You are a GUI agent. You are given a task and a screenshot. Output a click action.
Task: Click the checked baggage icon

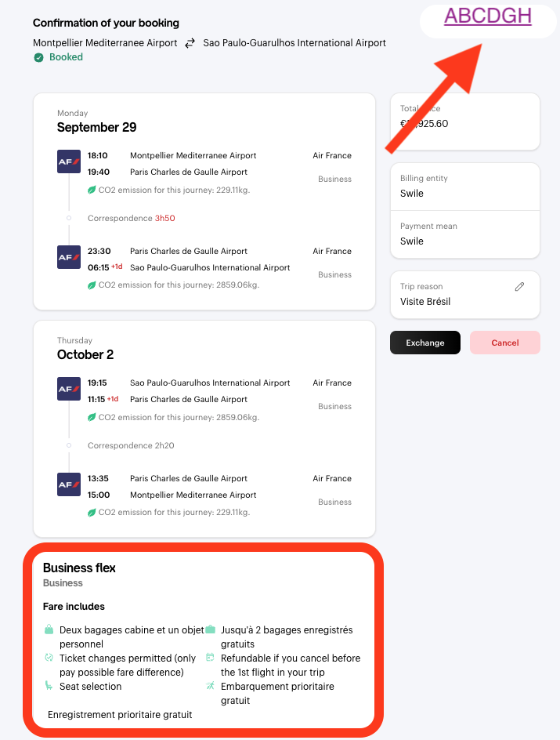pos(210,629)
